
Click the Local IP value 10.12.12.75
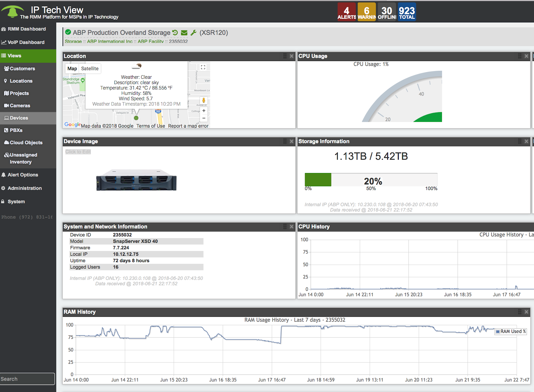[x=125, y=254]
